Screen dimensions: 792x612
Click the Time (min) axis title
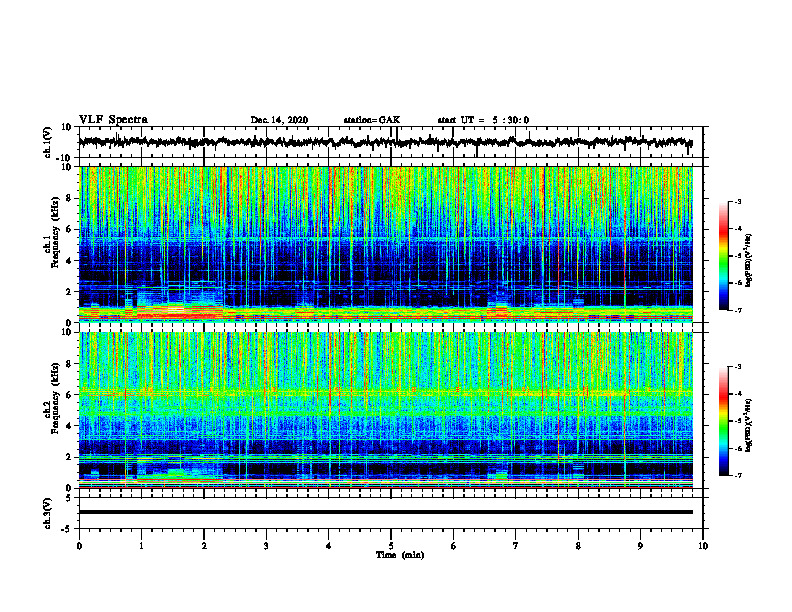(x=400, y=555)
